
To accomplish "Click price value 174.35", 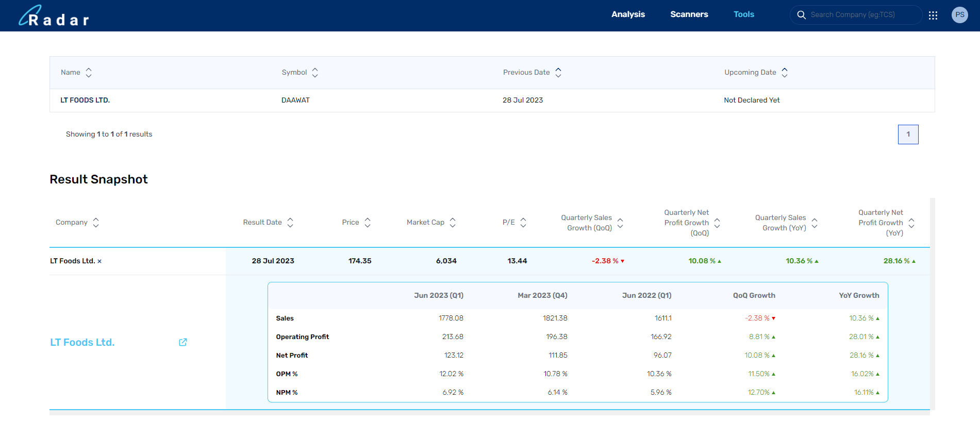I will click(360, 261).
